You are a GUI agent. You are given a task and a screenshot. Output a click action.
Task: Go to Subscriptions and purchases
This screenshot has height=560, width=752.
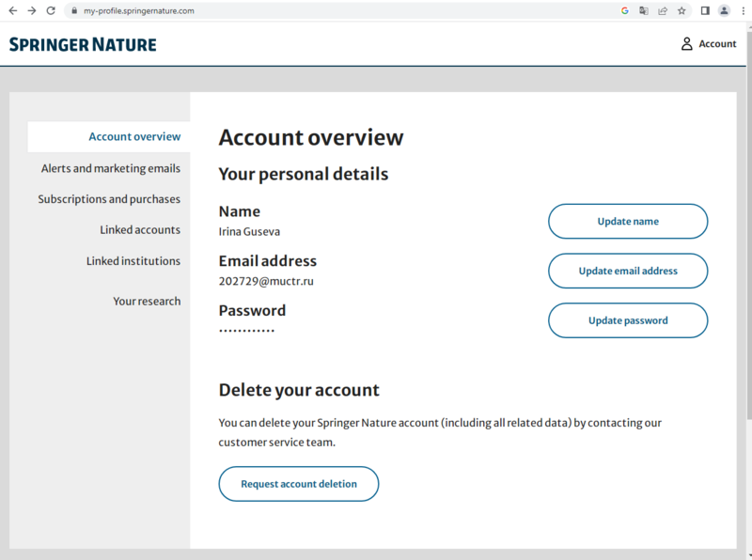pos(109,199)
